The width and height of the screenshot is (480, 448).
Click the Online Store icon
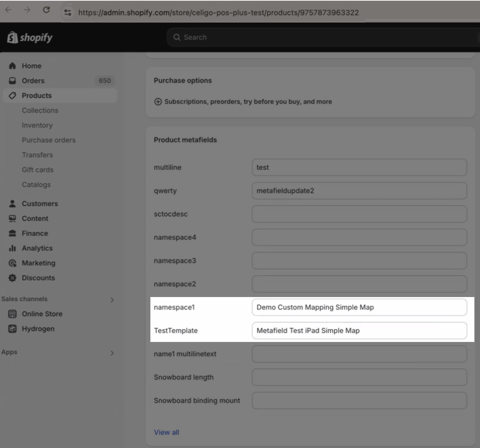[x=12, y=314]
